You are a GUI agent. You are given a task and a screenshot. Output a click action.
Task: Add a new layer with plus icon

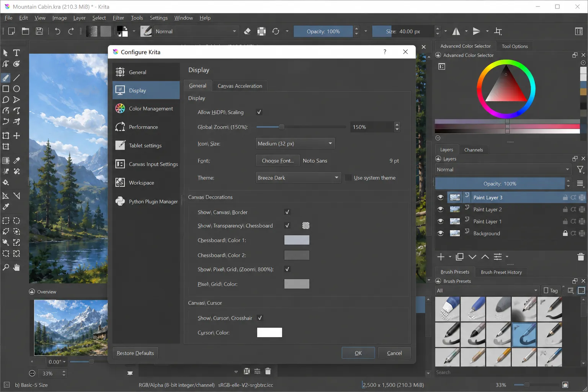(441, 257)
